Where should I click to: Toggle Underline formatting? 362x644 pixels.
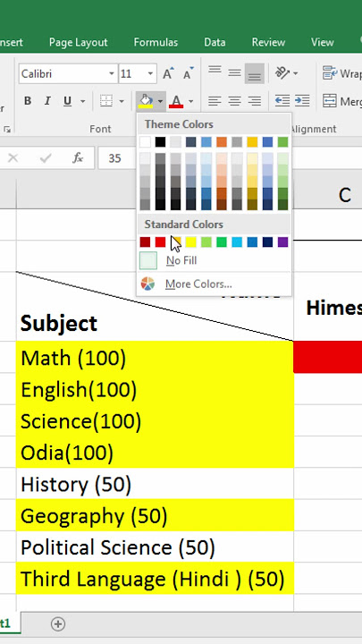tap(67, 101)
